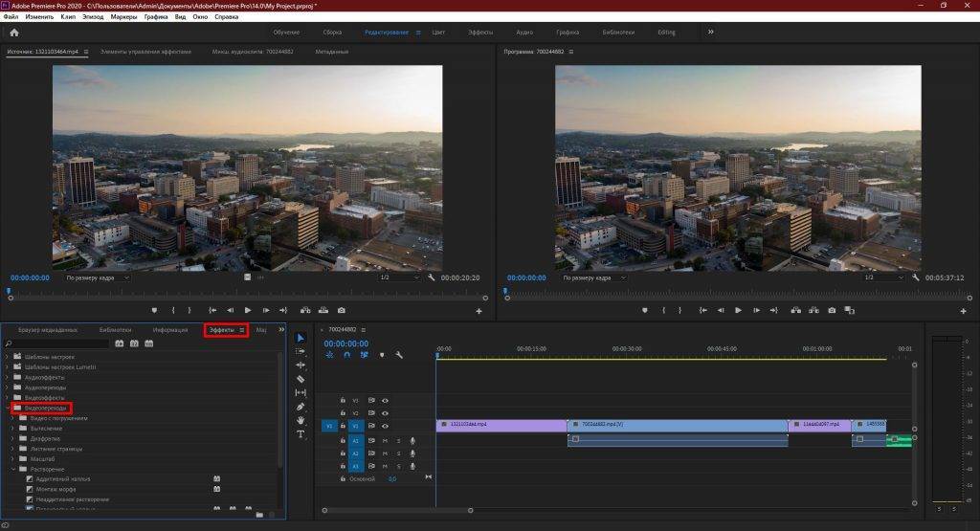Select the Razor tool in the tools panel

click(301, 379)
